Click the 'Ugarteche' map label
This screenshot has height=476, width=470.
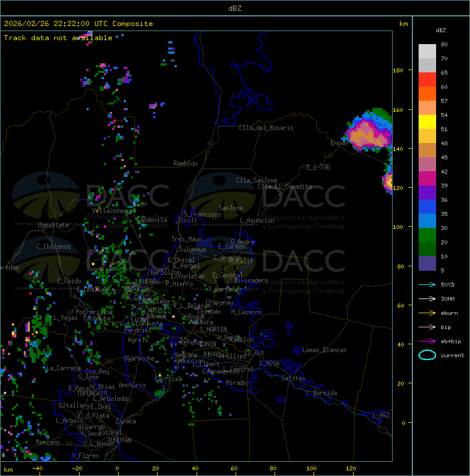pyautogui.click(x=140, y=358)
